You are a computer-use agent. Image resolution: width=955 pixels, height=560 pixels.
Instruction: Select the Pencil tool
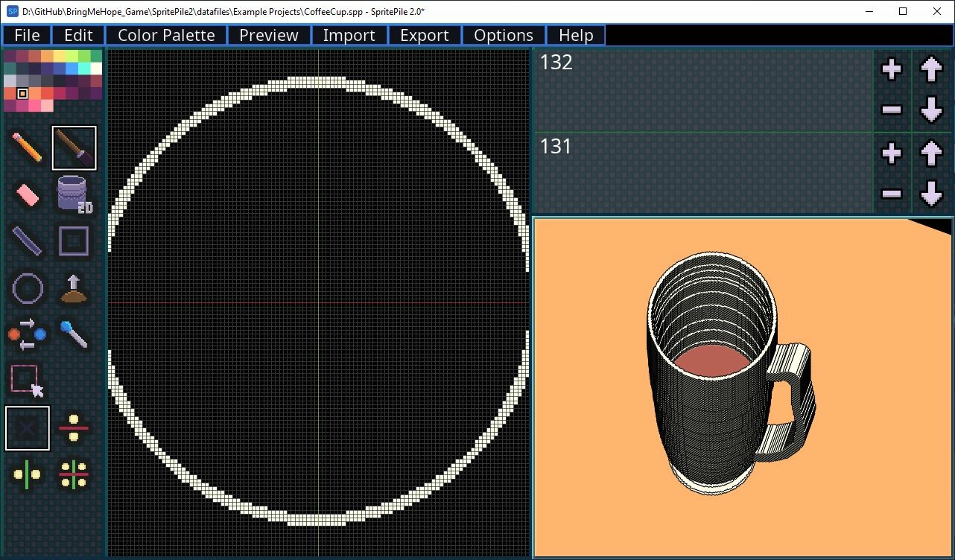(x=27, y=147)
